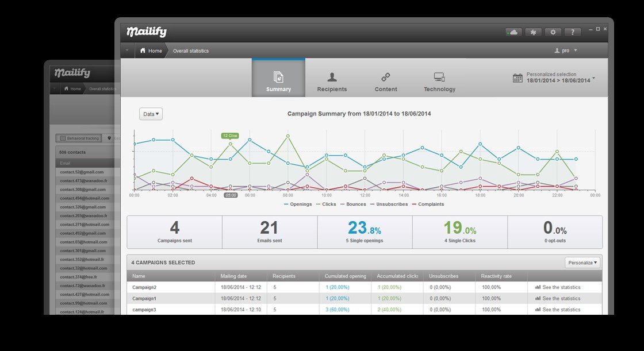Click chart icon in Campaign2 statistics row
The image size is (644, 351).
[538, 287]
